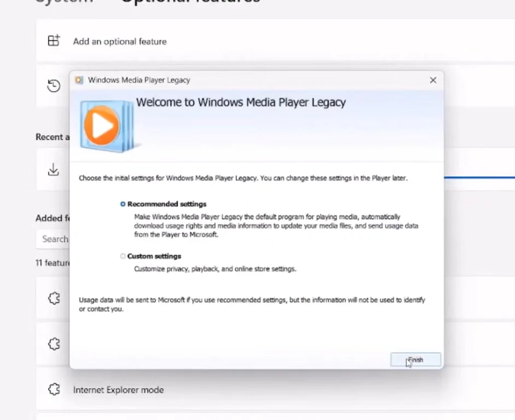
Task: Select the Recommended settings radio button
Action: pyautogui.click(x=123, y=204)
